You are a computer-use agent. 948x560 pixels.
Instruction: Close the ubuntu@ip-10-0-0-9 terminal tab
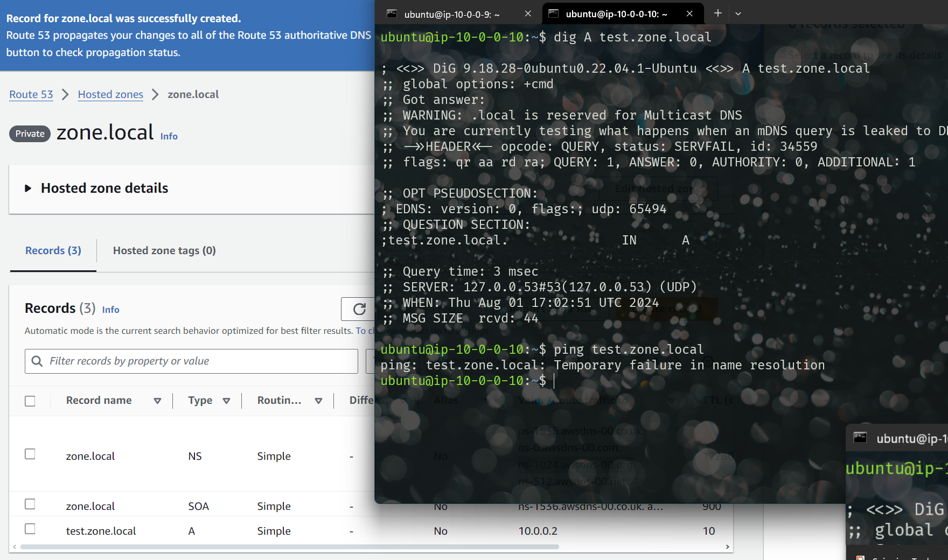click(528, 14)
